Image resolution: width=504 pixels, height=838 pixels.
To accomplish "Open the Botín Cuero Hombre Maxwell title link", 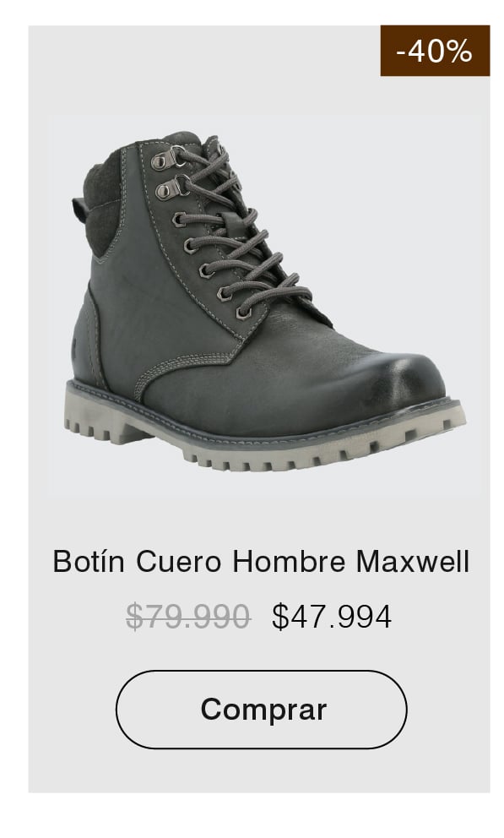I will [x=261, y=562].
